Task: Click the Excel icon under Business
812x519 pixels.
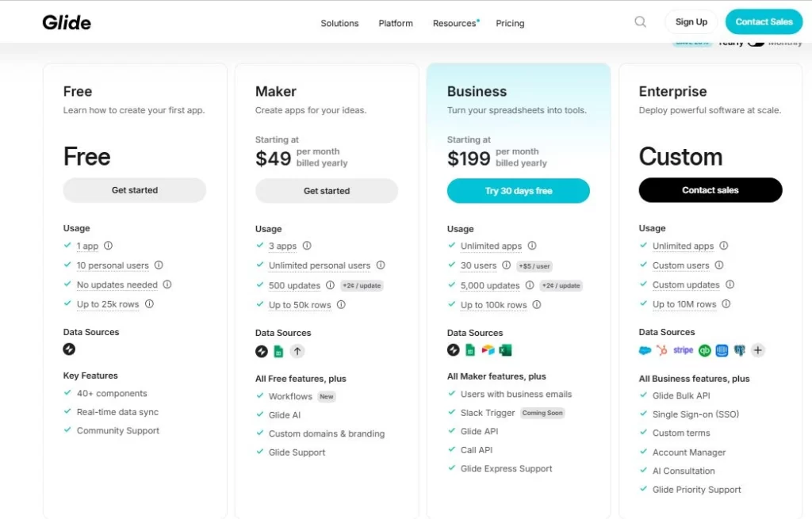Action: click(x=506, y=350)
